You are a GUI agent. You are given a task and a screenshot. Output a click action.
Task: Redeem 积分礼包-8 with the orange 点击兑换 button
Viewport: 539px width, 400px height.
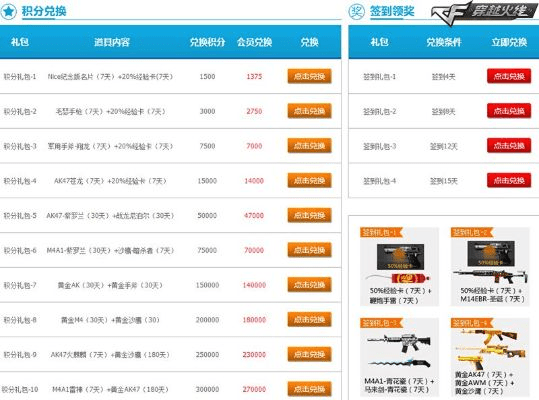coord(309,320)
